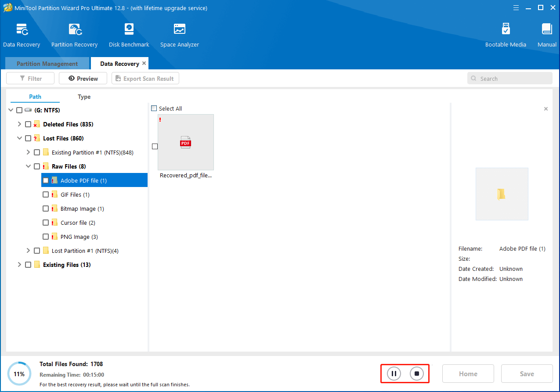The image size is (560, 392).
Task: Open the Space Analyzer tool
Action: [180, 30]
